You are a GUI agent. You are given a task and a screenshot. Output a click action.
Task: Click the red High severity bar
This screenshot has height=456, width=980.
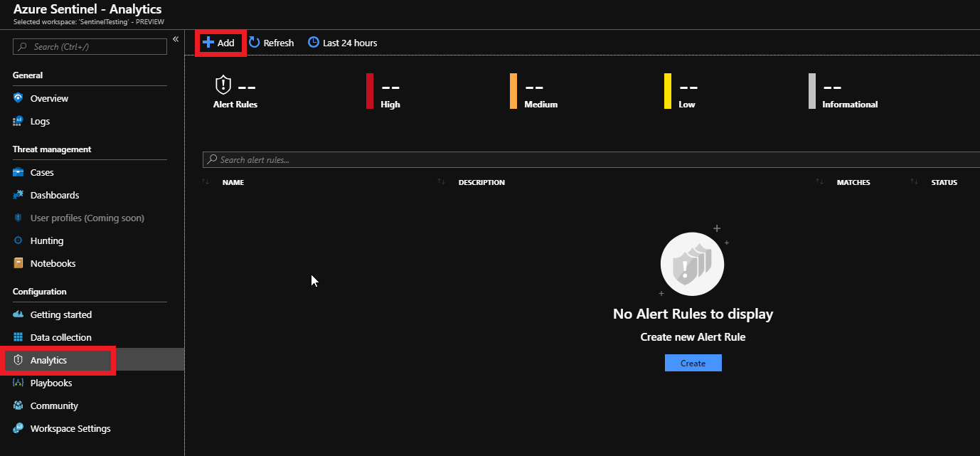tap(370, 91)
